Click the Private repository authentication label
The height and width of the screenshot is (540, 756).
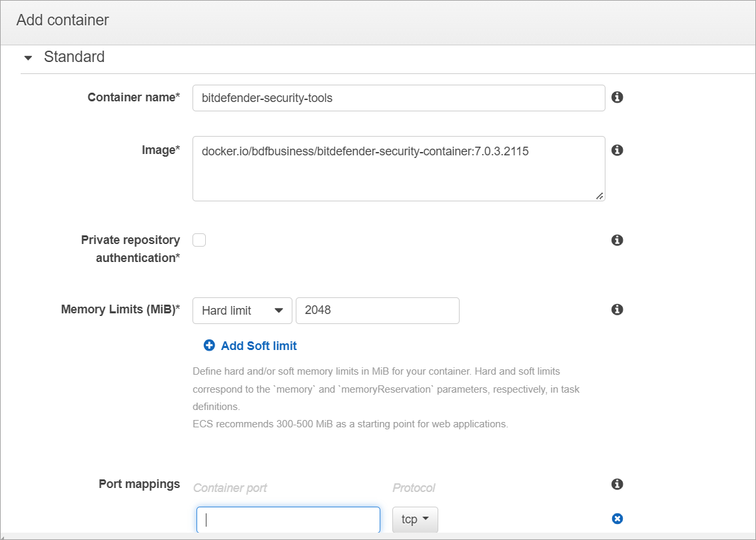(131, 249)
